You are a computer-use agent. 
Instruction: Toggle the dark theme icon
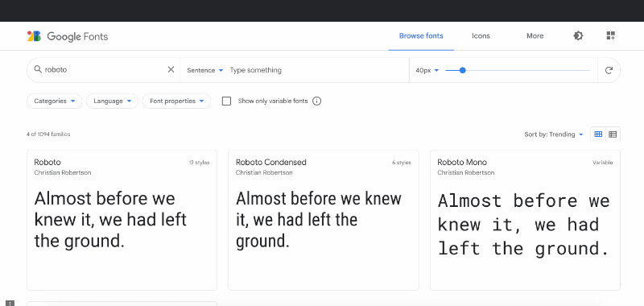point(578,35)
